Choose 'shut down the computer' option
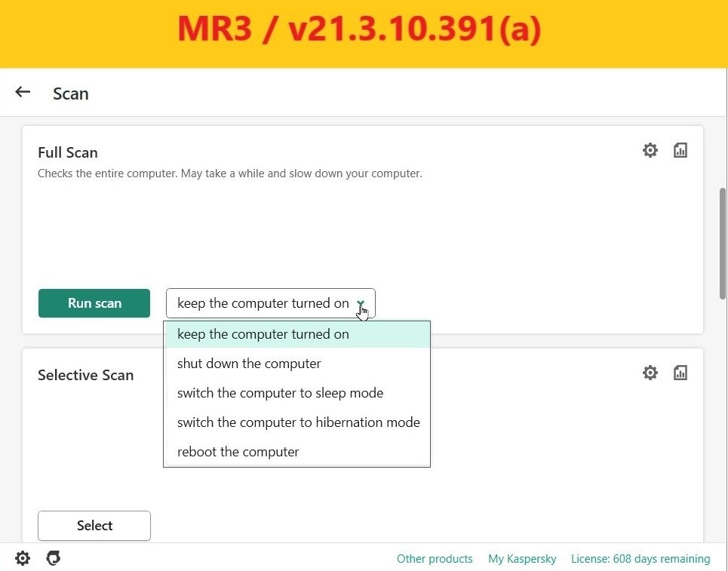The image size is (728, 571). [x=297, y=364]
